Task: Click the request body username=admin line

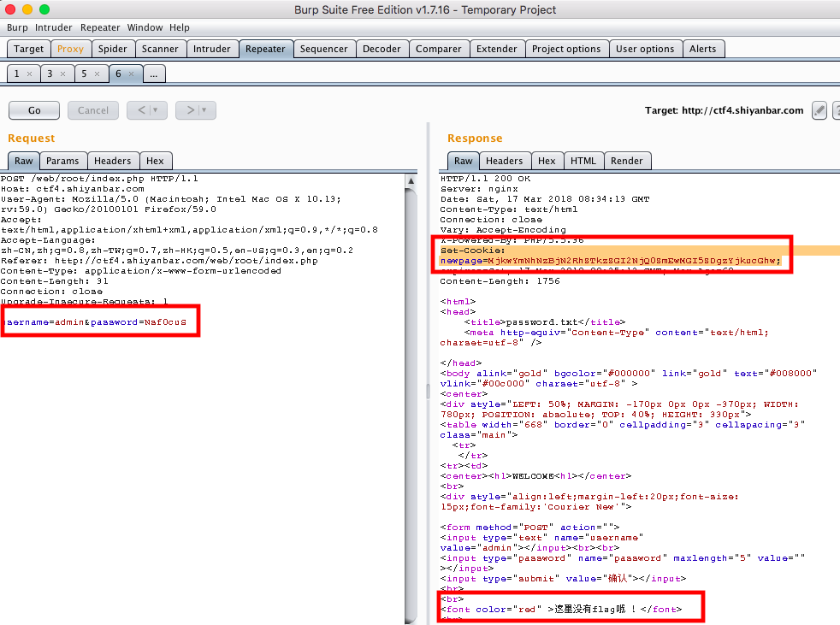Action: [x=94, y=321]
